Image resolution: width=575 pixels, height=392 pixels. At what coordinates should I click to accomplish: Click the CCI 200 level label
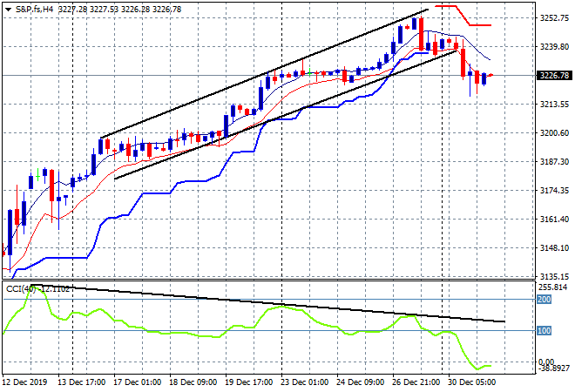click(545, 300)
